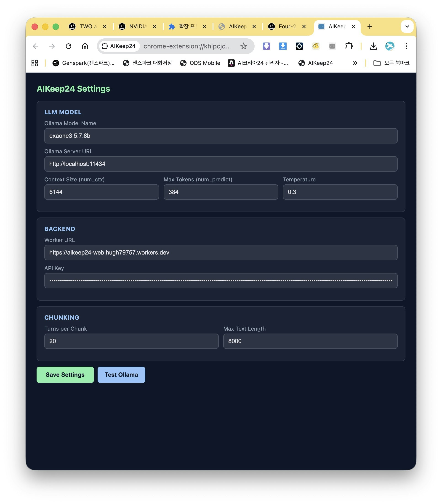Screen dimensions: 442x504
Task: Click the chrome-extension URL text in the address bar
Action: (187, 46)
